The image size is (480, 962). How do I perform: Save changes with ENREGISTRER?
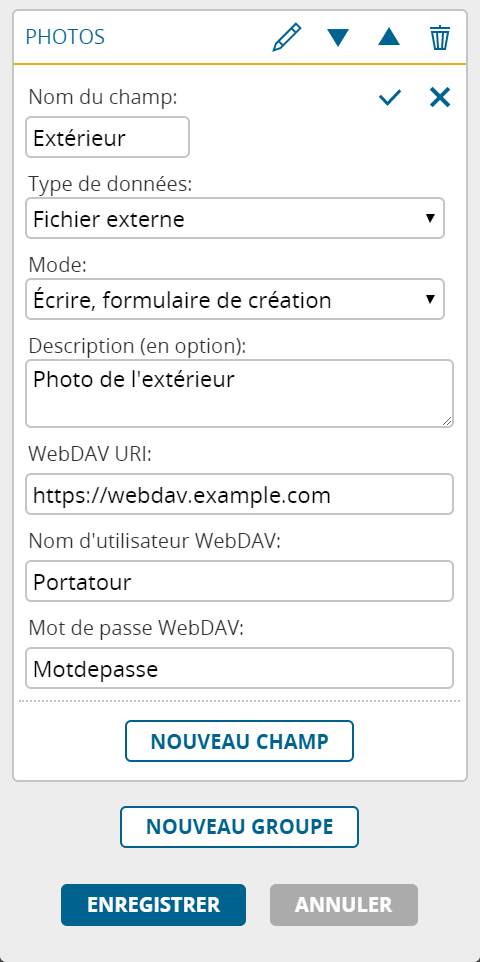point(153,905)
